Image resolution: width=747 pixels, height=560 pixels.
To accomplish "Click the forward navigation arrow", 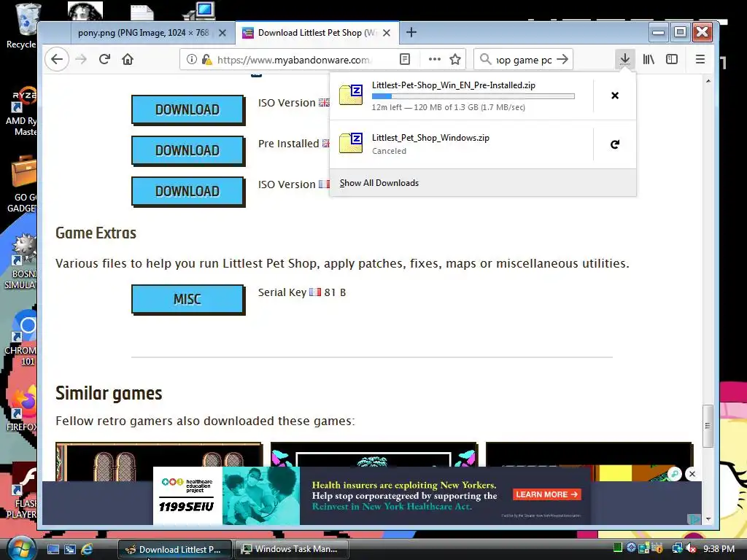I will (x=82, y=60).
